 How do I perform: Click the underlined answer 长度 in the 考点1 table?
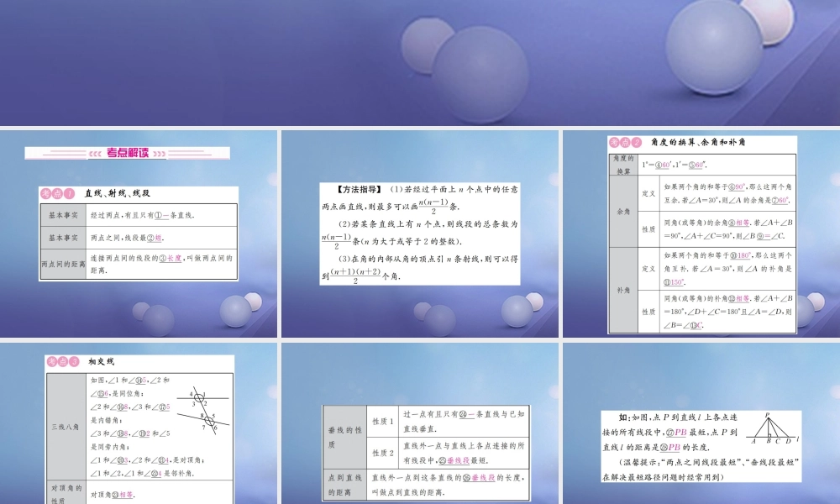tap(174, 258)
